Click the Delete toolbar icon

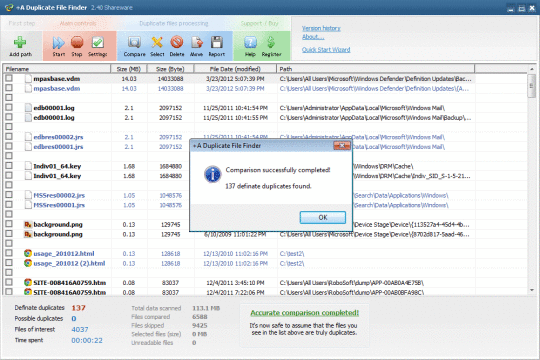pos(177,42)
